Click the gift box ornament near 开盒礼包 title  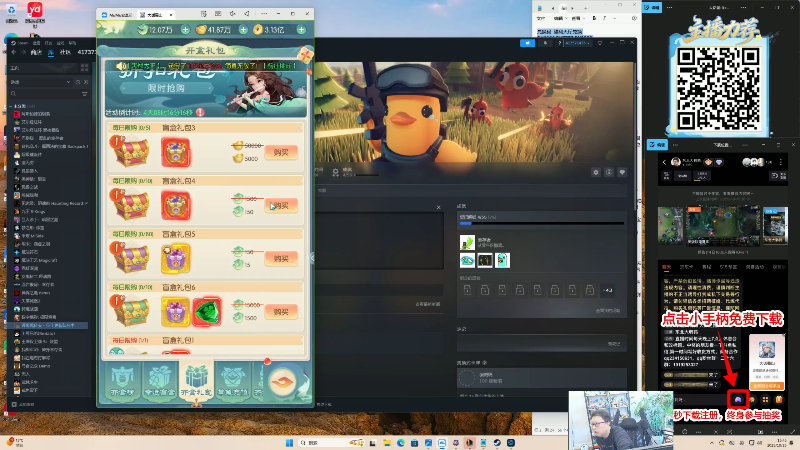point(305,54)
